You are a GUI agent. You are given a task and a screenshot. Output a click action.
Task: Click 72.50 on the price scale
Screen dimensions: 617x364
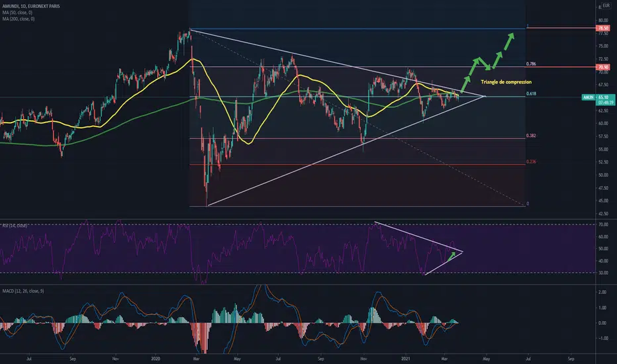click(603, 59)
